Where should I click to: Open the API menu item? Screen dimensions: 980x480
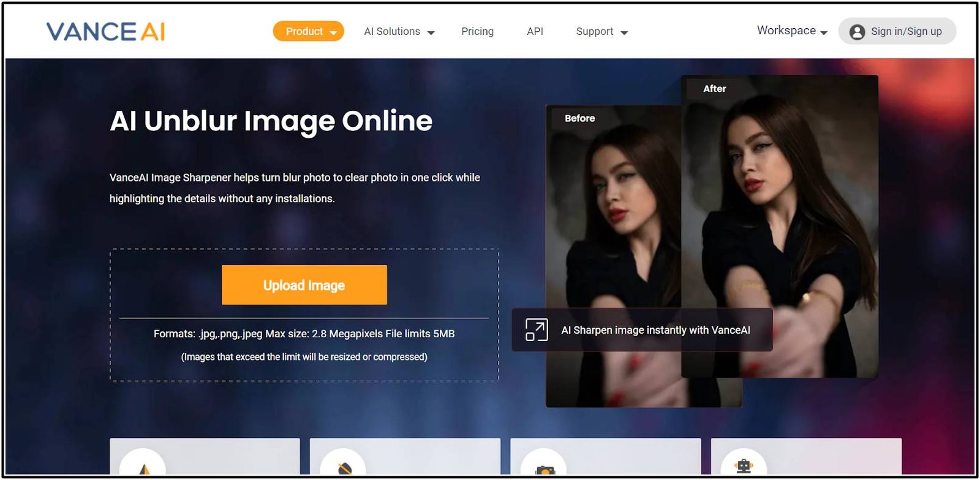click(x=535, y=31)
